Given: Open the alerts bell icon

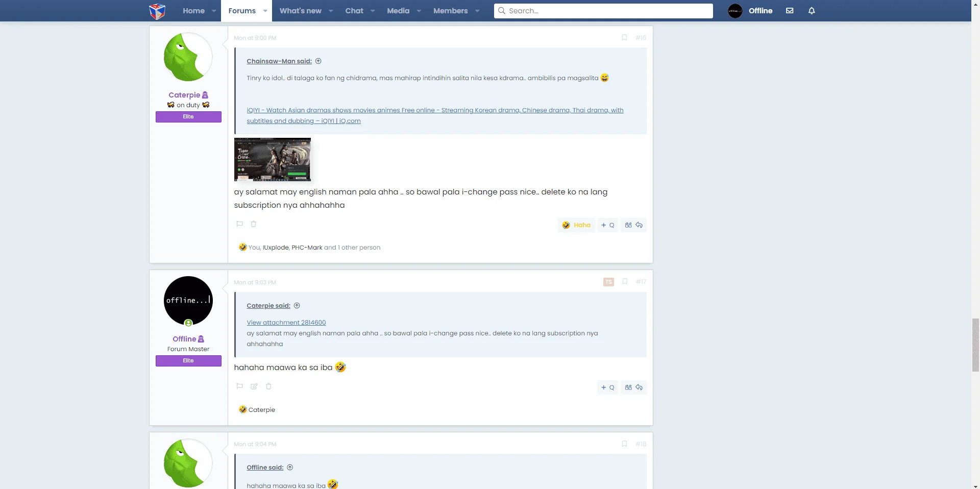Looking at the screenshot, I should (812, 11).
